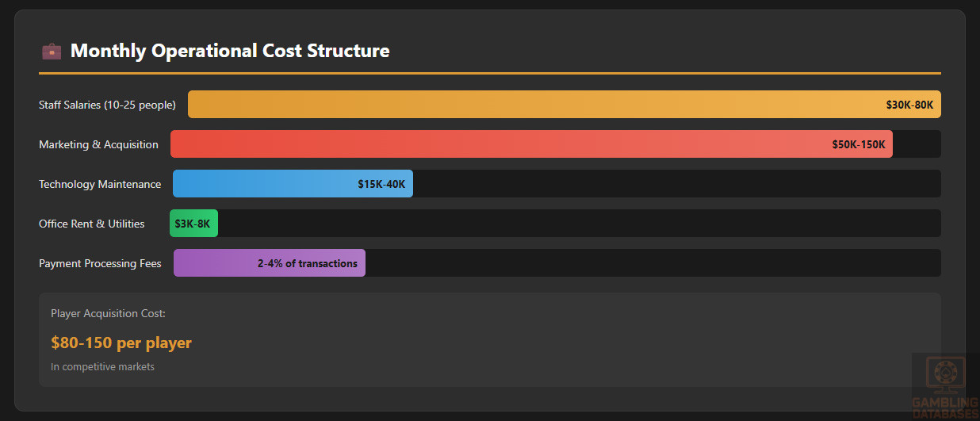Click the $50K-150K value text
This screenshot has width=980, height=421.
coord(859,144)
